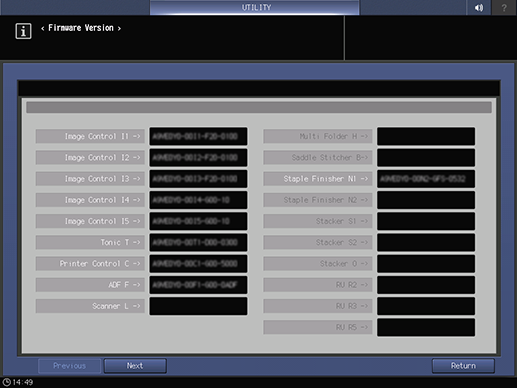Select the Saddle Stitcher B label
The width and height of the screenshot is (517, 388).
(318, 158)
